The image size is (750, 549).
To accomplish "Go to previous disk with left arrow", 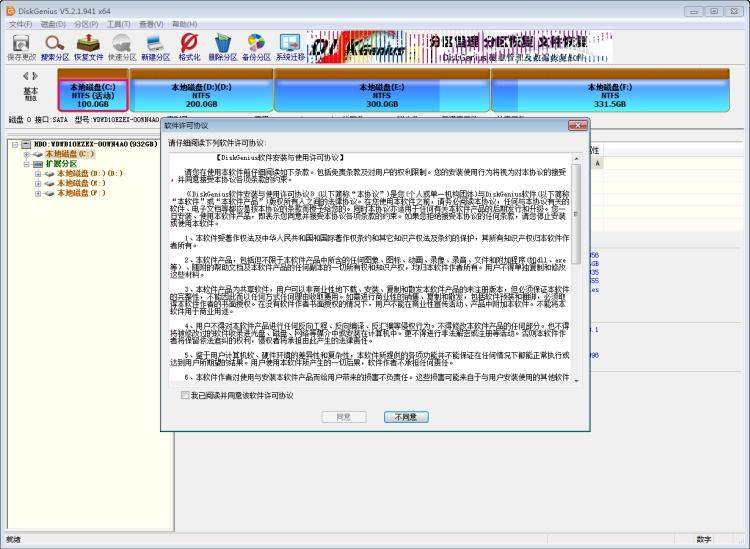I will pos(26,76).
